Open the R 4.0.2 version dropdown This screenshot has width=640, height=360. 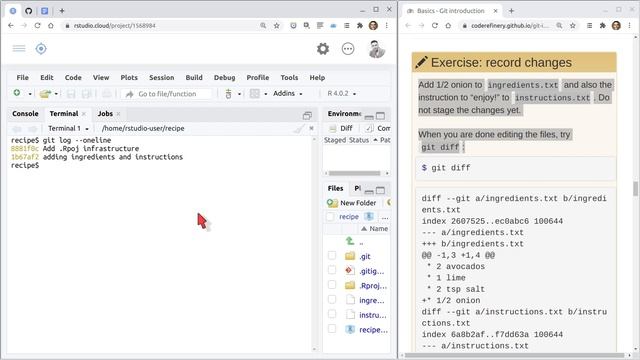(342, 93)
